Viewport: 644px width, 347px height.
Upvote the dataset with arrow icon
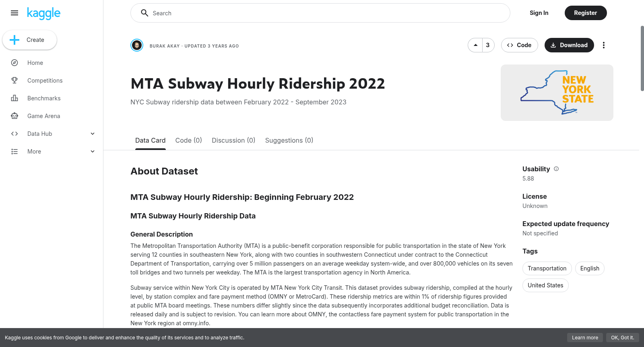(x=476, y=45)
